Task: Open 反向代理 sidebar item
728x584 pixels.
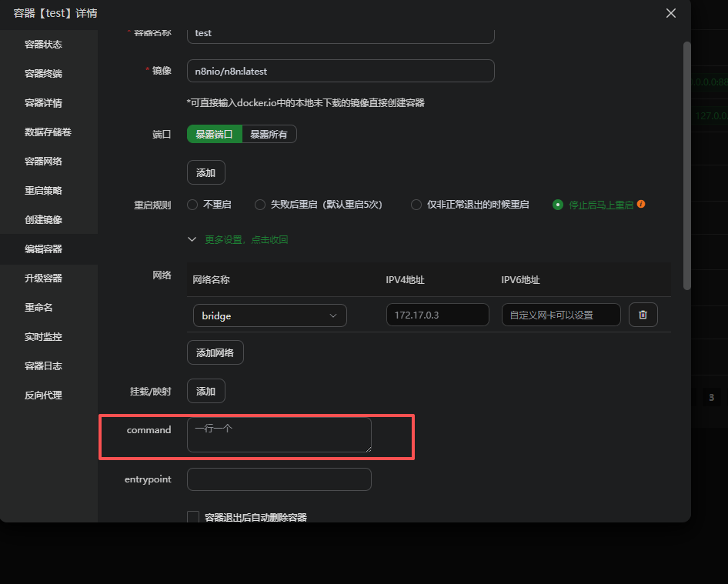Action: pos(43,395)
